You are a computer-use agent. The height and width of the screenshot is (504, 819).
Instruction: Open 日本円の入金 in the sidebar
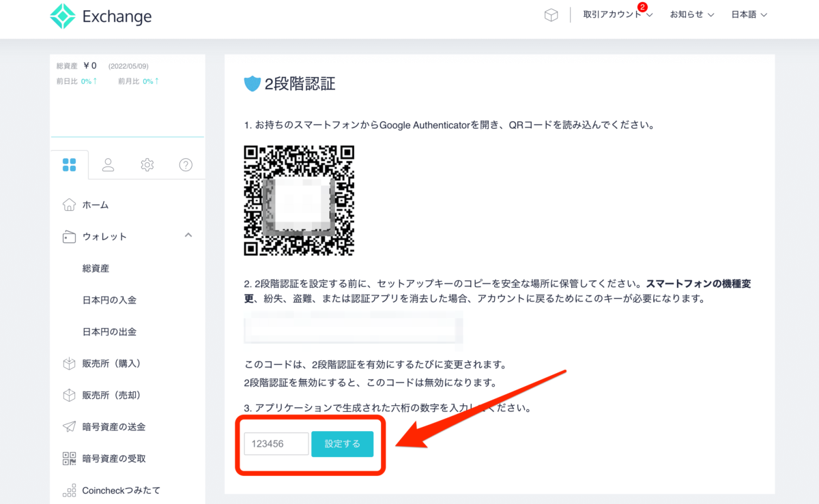(x=109, y=300)
